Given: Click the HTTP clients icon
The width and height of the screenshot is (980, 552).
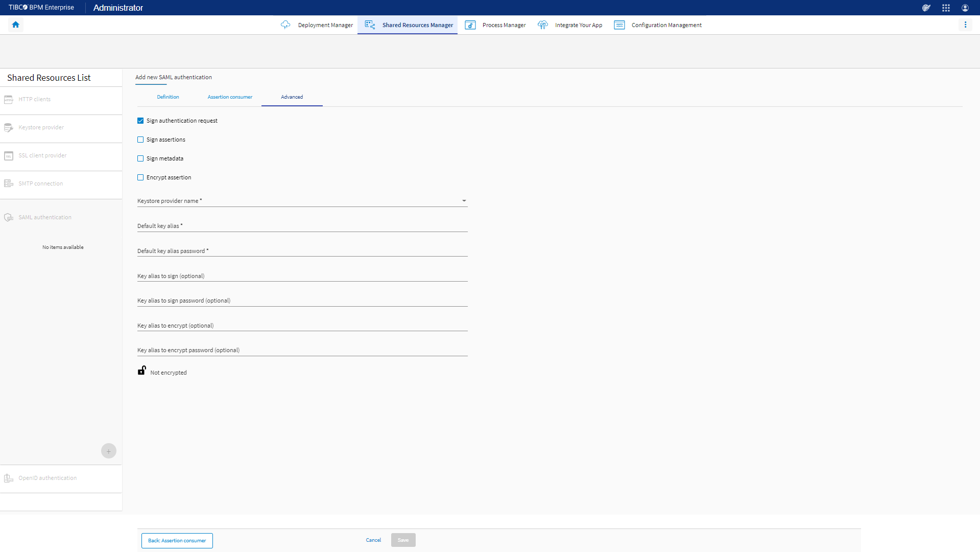Looking at the screenshot, I should (x=9, y=100).
